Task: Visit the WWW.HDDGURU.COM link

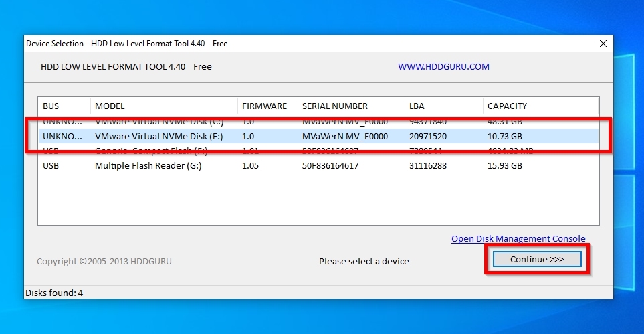Action: click(x=443, y=67)
